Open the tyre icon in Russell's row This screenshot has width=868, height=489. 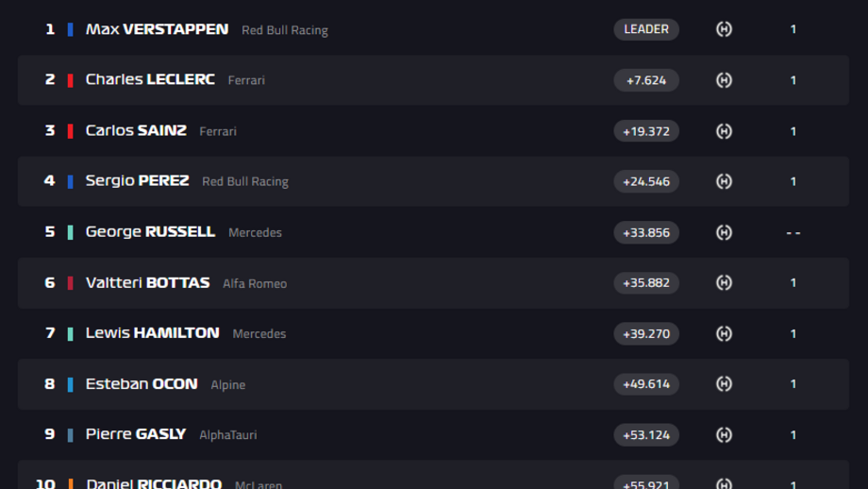[x=724, y=232]
